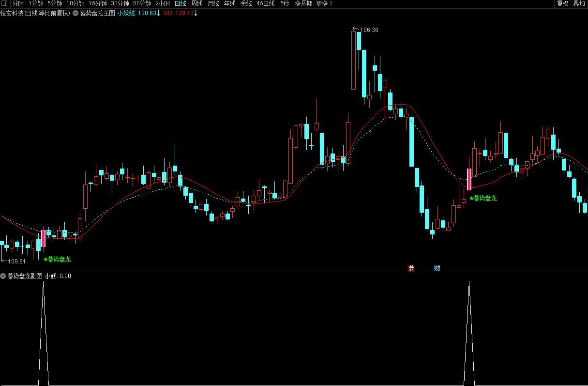Image resolution: width=588 pixels, height=386 pixels.
Task: Switch to the 分时 intraday chart
Action: 18,3
